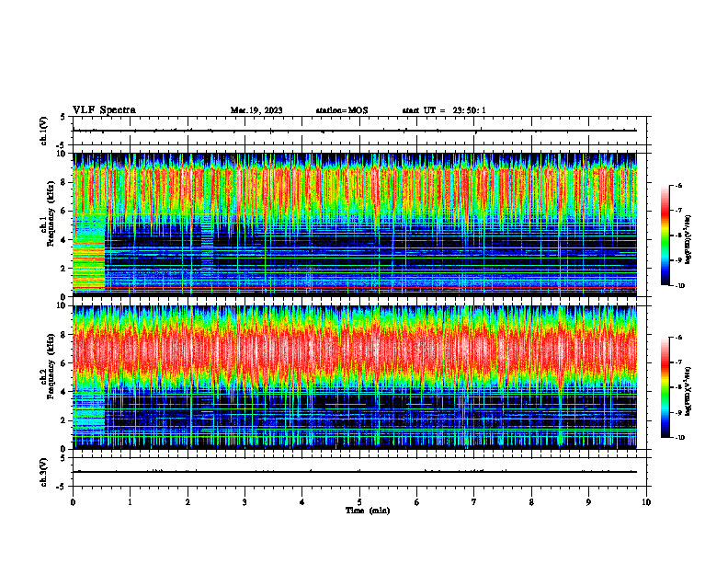Select the "6" kHz tick on ch.2 axis
728x563 pixels.
[64, 363]
